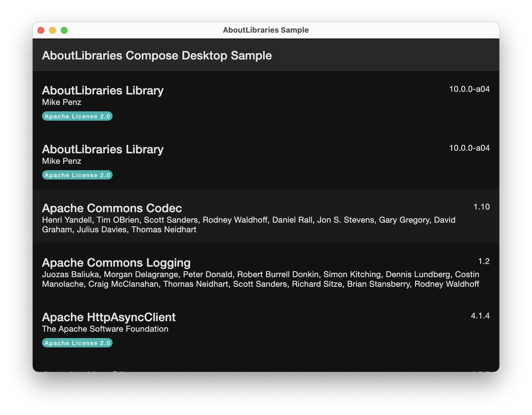Open the Apache HttpAsyncClient entry

[109, 317]
